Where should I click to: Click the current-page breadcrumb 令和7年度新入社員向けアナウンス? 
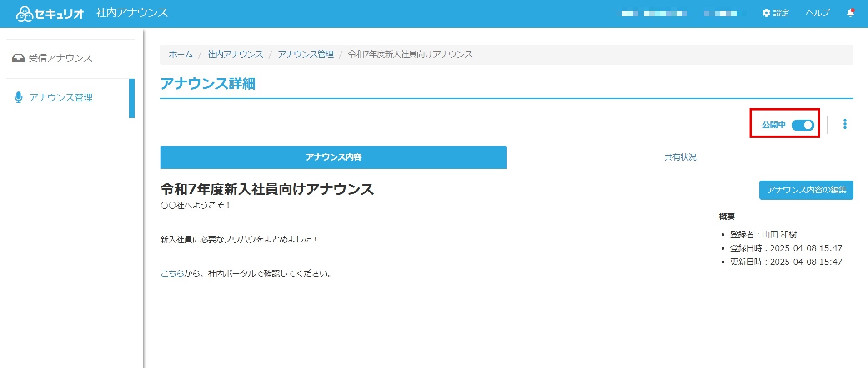(410, 55)
